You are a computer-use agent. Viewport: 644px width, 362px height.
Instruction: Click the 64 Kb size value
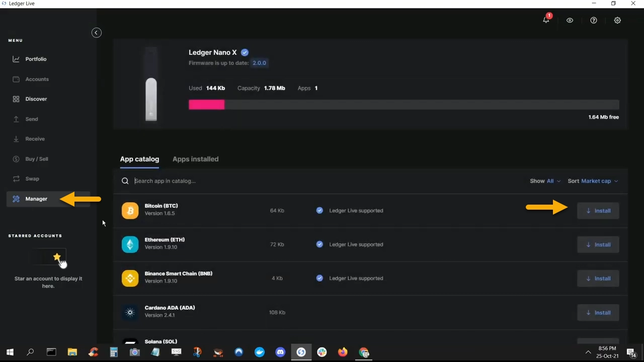tap(277, 211)
